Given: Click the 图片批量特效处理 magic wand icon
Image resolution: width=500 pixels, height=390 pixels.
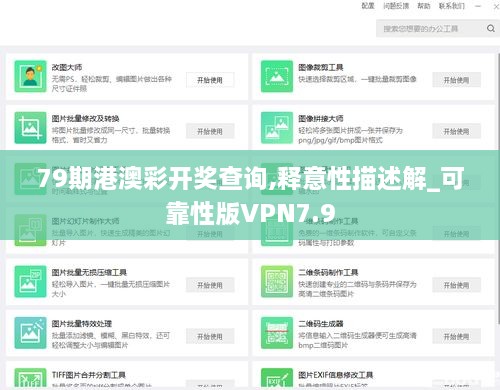Looking at the screenshot, I should tap(30, 333).
